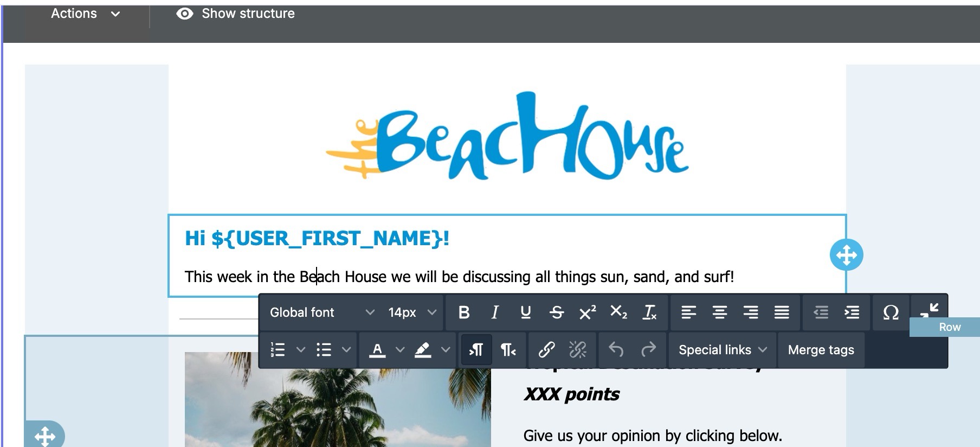The width and height of the screenshot is (980, 447).
Task: Increase text indent
Action: 852,312
